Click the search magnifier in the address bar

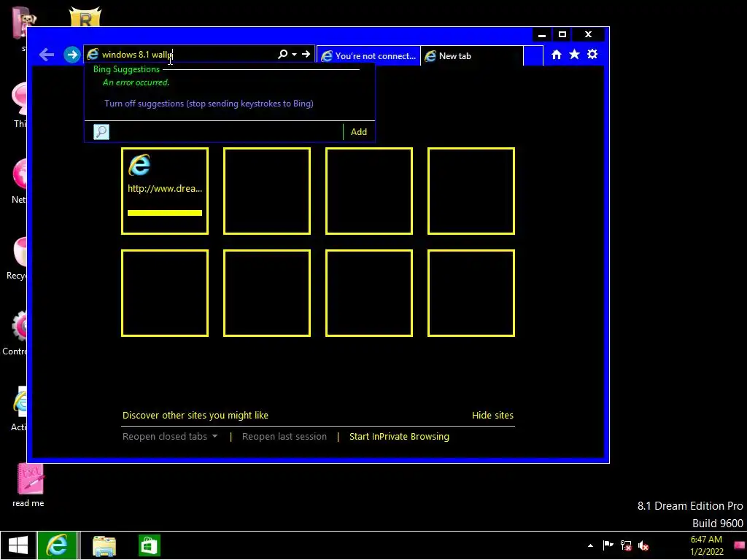tap(282, 54)
